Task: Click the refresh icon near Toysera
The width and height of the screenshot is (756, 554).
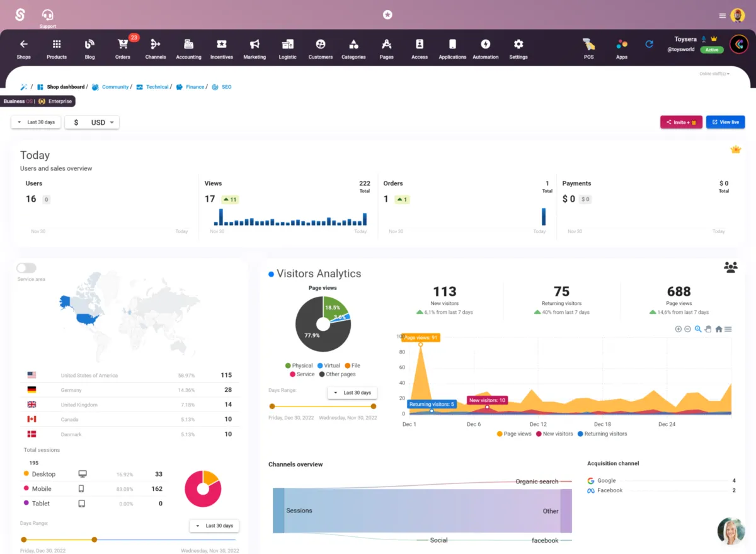Action: tap(649, 44)
